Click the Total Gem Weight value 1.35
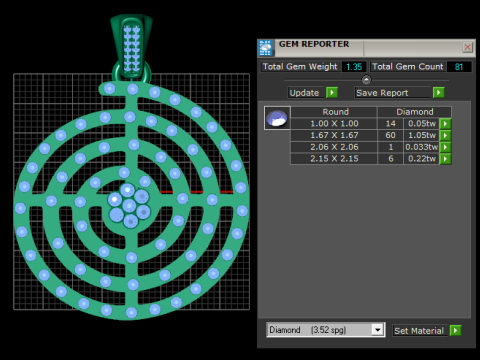This screenshot has height=360, width=480. [354, 67]
